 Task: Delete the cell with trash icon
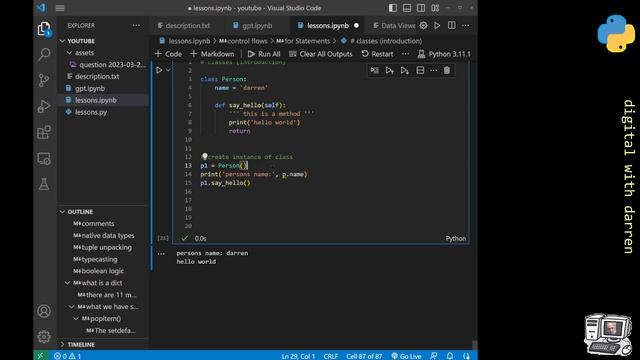tap(447, 71)
